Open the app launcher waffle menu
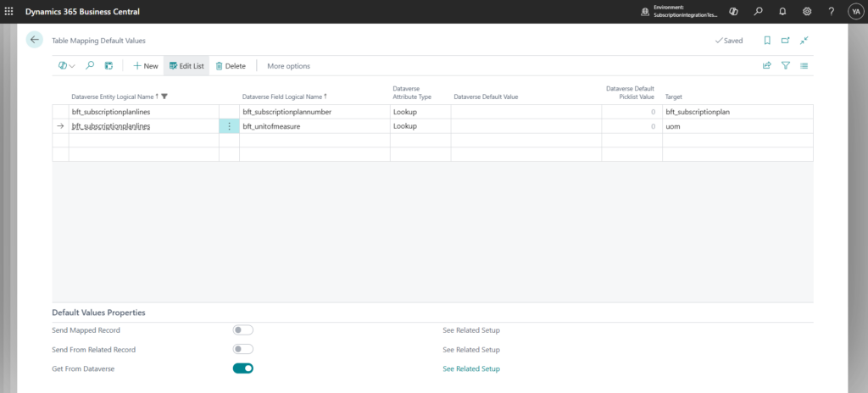The height and width of the screenshot is (393, 868). click(9, 11)
